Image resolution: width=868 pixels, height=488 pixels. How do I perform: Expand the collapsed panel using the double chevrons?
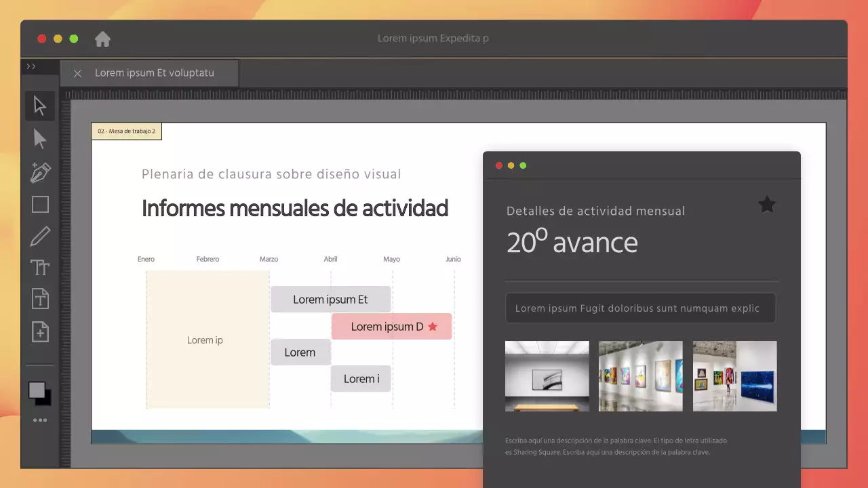point(31,66)
